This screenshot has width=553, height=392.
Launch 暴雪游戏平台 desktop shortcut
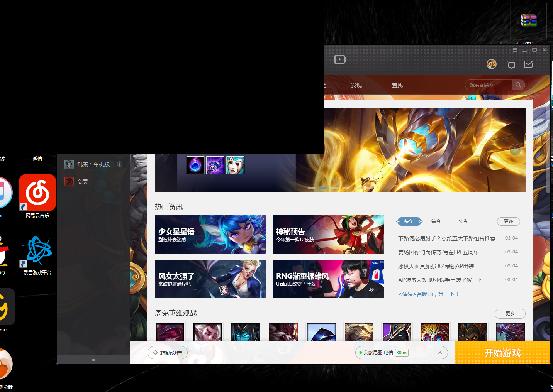point(37,255)
